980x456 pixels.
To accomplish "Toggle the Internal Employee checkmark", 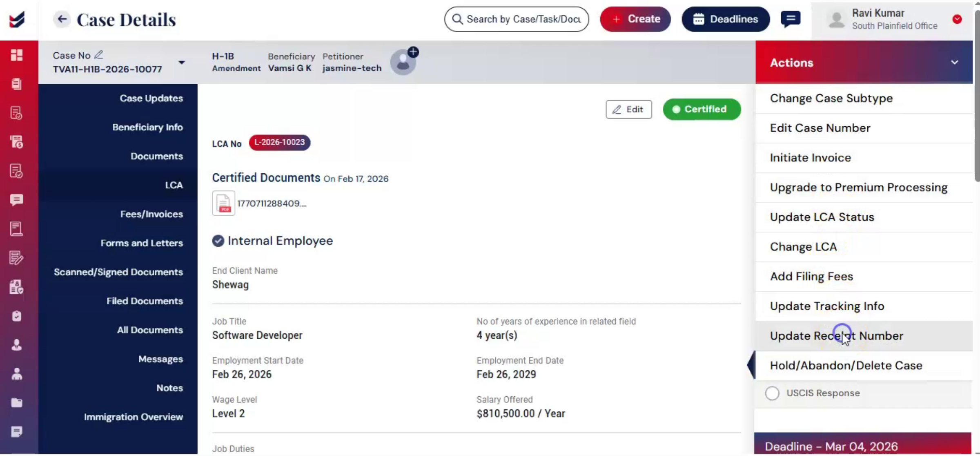I will (x=218, y=241).
